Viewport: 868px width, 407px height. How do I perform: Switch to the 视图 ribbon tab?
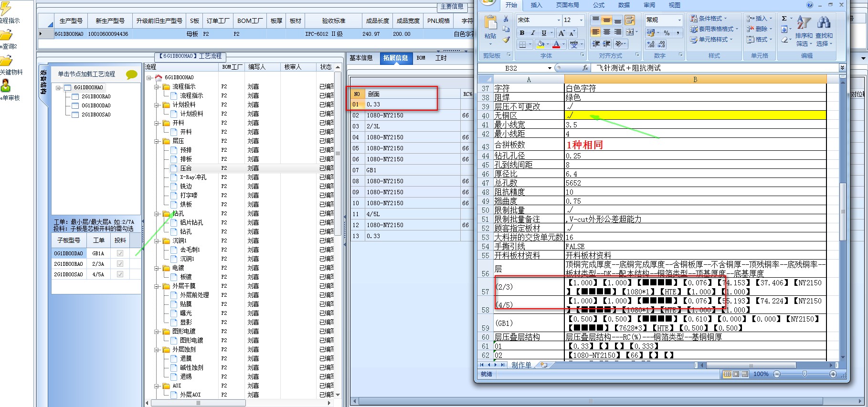pos(674,5)
